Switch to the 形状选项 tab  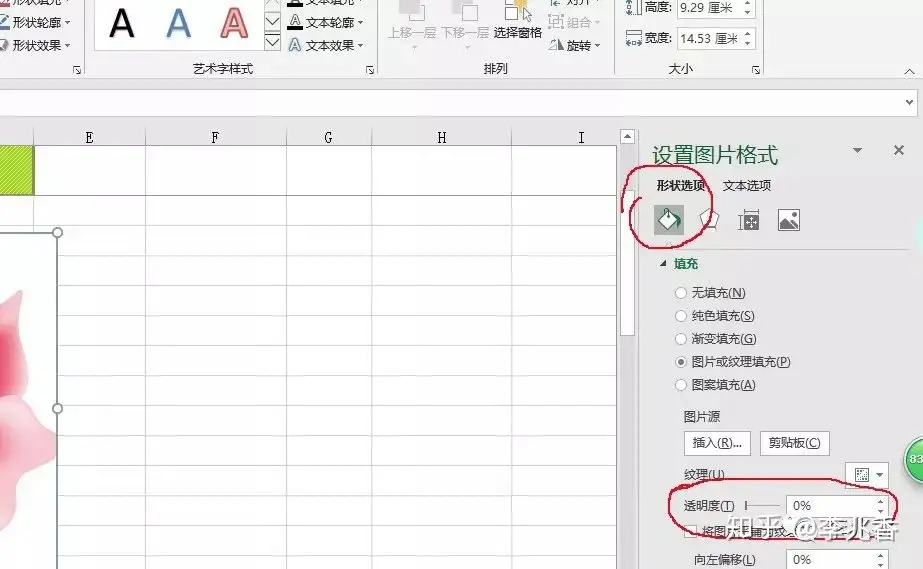(x=680, y=185)
